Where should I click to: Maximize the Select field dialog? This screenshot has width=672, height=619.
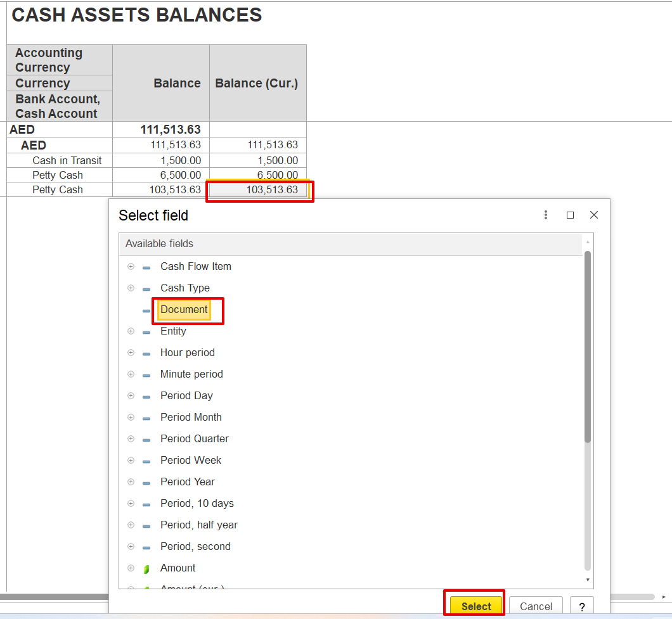pyautogui.click(x=570, y=215)
